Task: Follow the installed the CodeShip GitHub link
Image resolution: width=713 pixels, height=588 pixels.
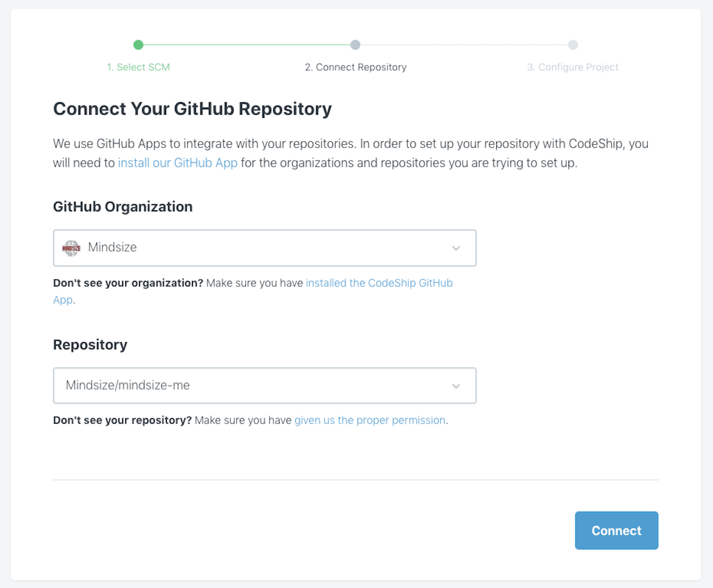Action: tap(379, 283)
